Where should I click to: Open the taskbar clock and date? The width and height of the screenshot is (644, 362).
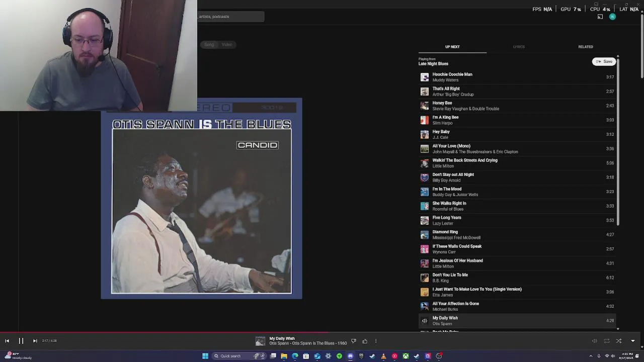[x=626, y=356]
